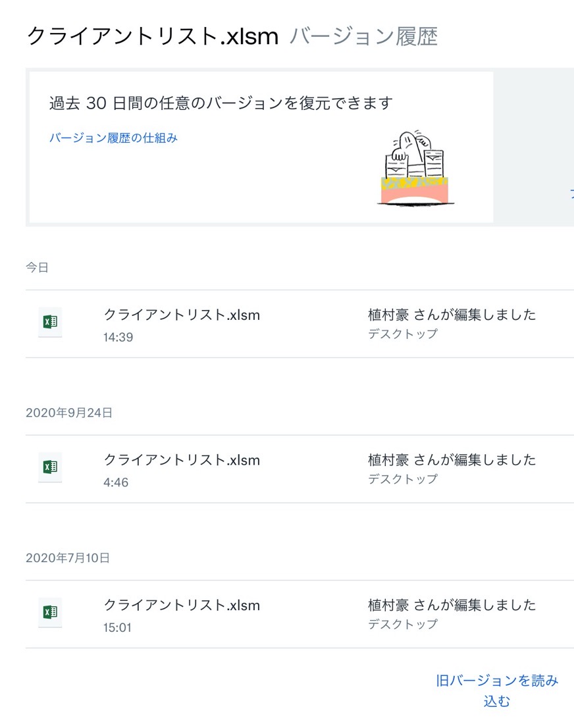Click Excel icon of today's 14:39 version

50,322
